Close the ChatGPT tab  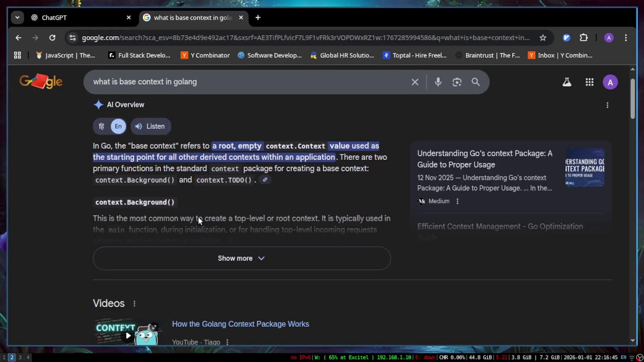pos(128,18)
